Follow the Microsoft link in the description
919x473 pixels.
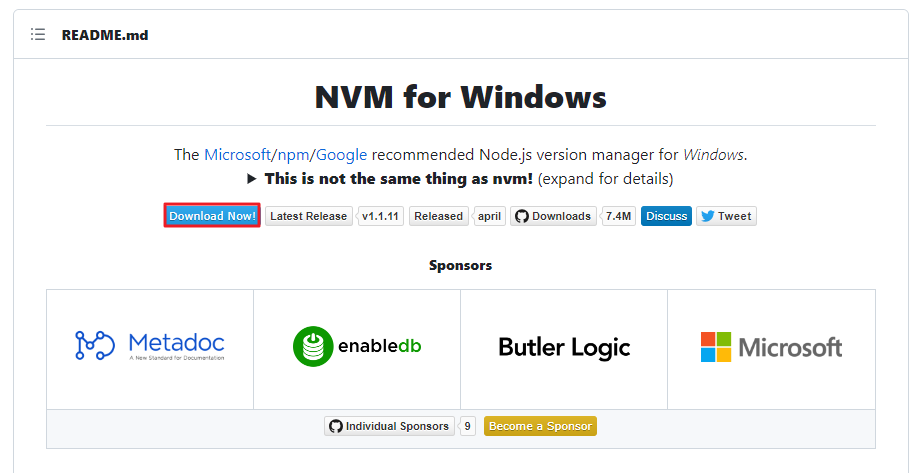pyautogui.click(x=237, y=155)
